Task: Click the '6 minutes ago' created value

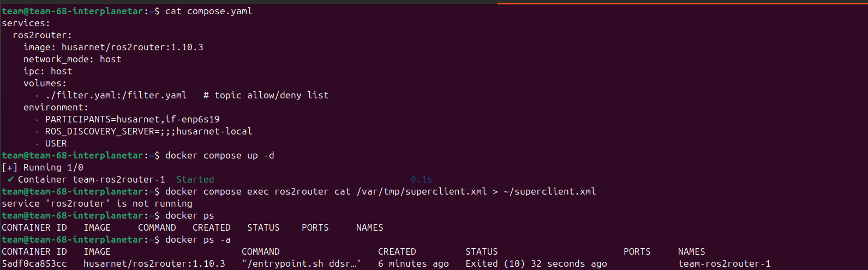Action: point(414,263)
